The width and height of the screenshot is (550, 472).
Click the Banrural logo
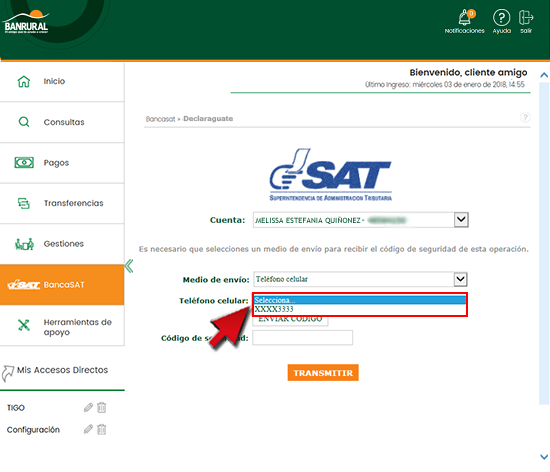click(26, 22)
